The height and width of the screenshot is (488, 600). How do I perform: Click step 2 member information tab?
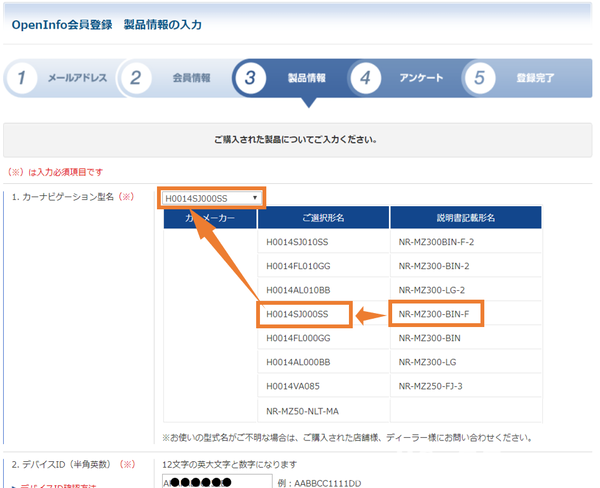(175, 78)
